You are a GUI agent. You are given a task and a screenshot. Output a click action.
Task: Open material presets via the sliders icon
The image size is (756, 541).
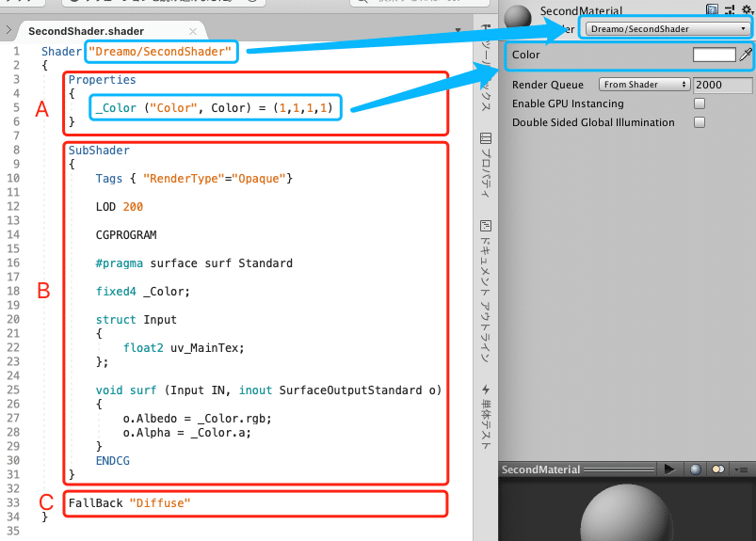pos(729,9)
